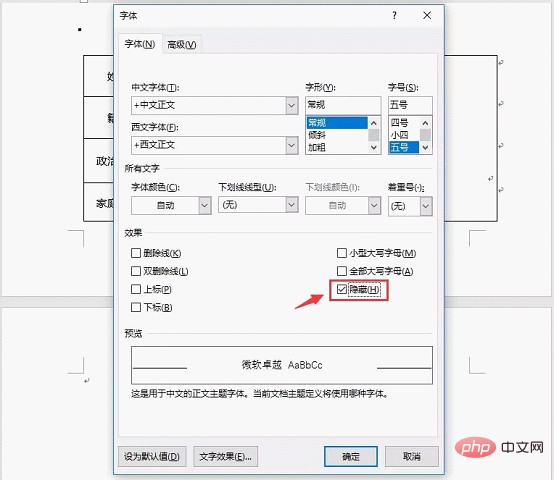
Task: Close the font dialog
Action: tap(427, 15)
